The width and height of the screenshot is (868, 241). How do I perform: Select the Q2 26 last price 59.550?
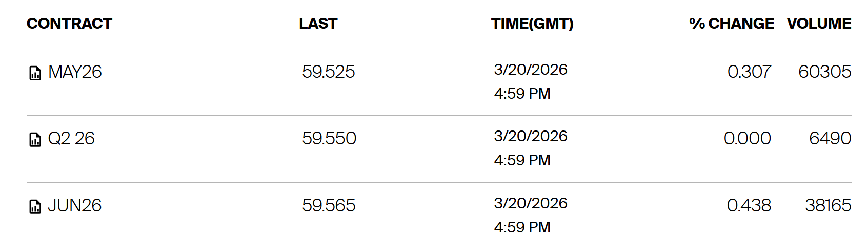click(329, 138)
